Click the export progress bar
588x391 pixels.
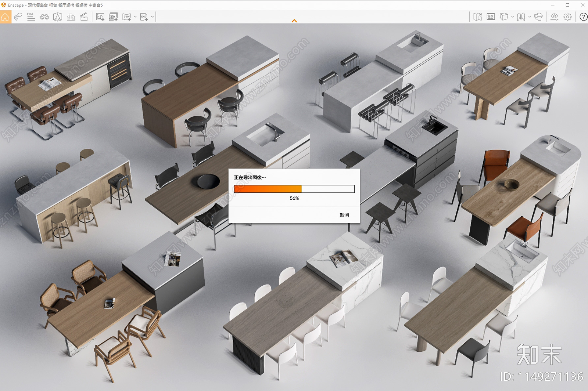[x=294, y=189]
